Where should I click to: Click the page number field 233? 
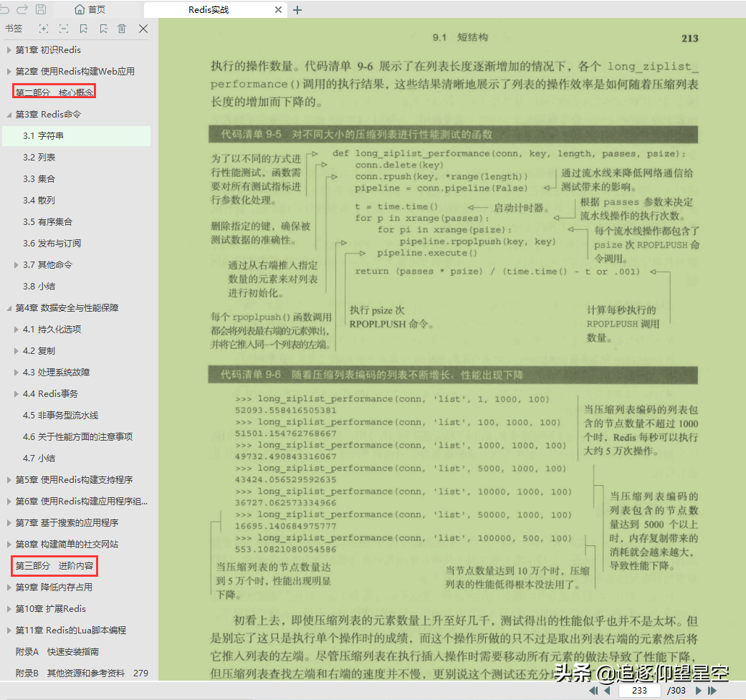point(639,691)
